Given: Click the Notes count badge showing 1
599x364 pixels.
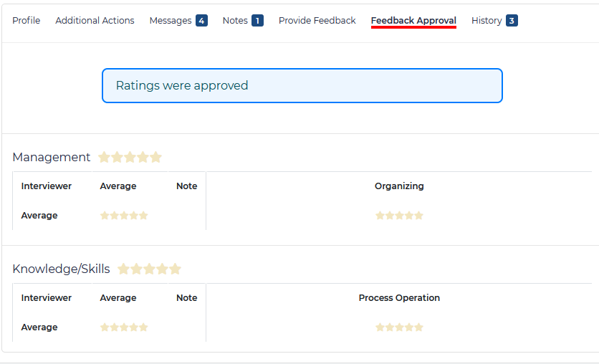Looking at the screenshot, I should 257,21.
